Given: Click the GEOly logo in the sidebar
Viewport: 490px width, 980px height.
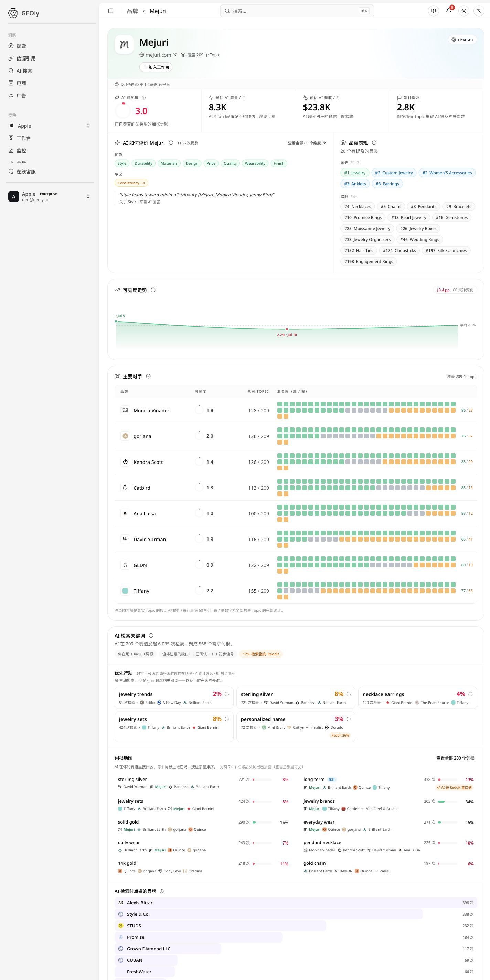Looking at the screenshot, I should coord(24,13).
